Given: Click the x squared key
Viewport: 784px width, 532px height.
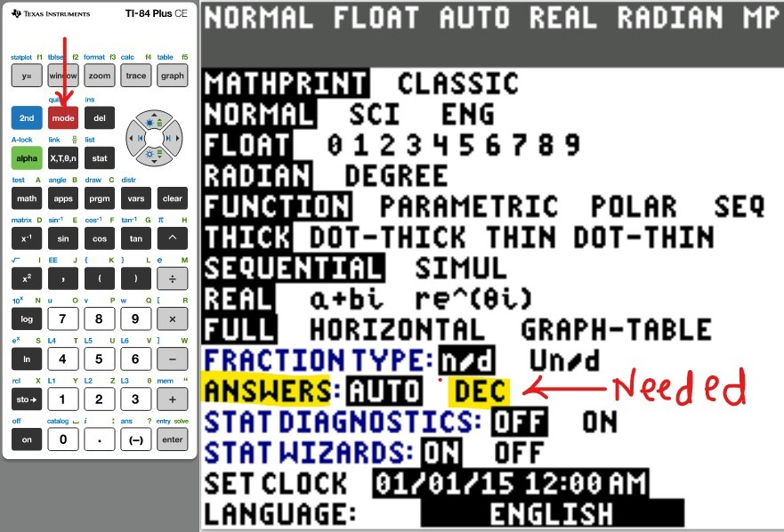Looking at the screenshot, I should click(x=27, y=278).
